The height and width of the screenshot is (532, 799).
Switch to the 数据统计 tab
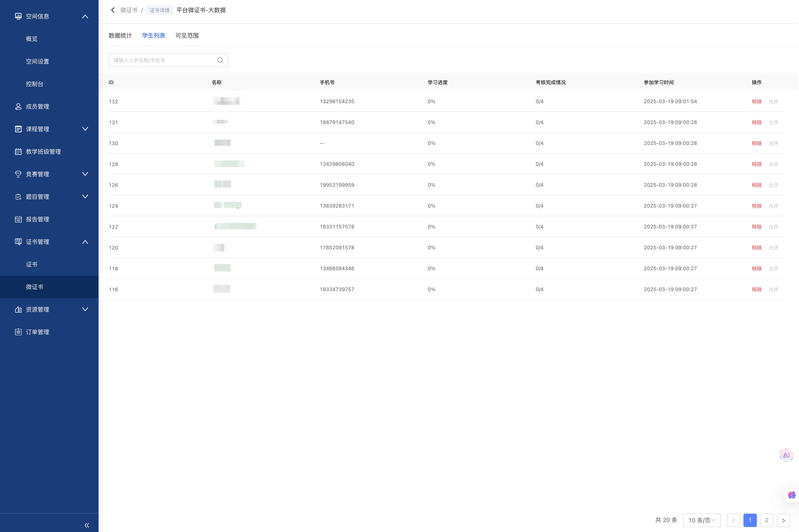click(120, 36)
